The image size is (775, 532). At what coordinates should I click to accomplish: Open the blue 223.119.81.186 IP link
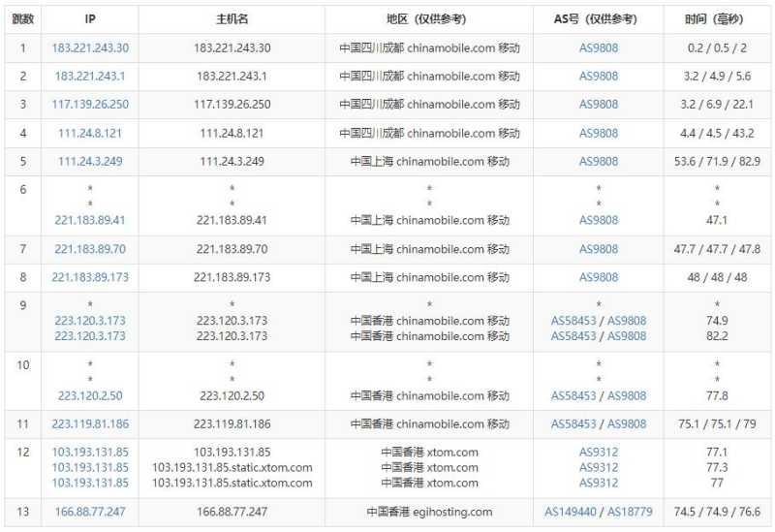pos(90,423)
